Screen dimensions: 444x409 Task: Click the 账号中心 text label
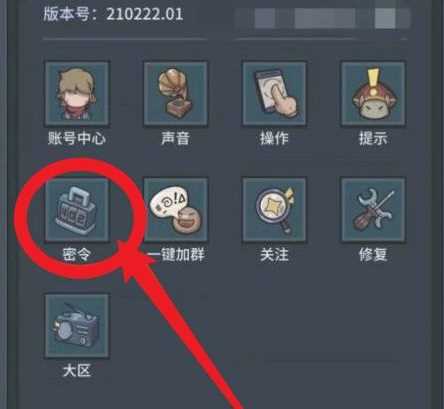coord(77,138)
